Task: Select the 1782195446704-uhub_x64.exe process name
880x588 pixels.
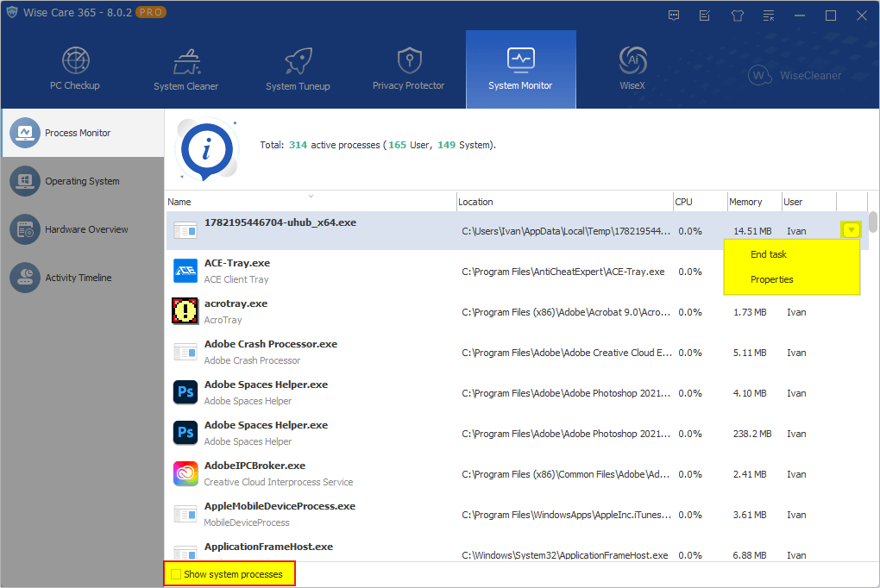Action: click(x=280, y=222)
